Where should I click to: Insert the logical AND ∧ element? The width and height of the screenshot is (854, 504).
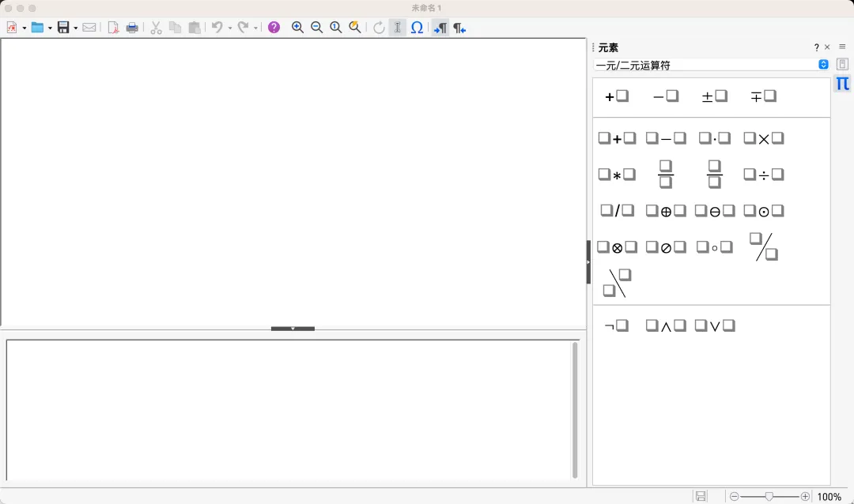click(666, 325)
